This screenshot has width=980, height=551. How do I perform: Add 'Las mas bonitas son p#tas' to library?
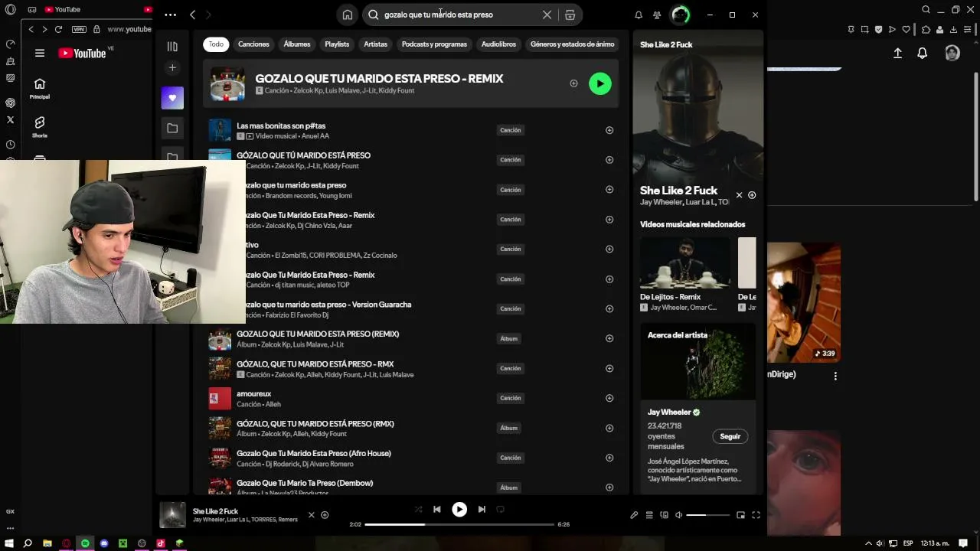click(609, 130)
